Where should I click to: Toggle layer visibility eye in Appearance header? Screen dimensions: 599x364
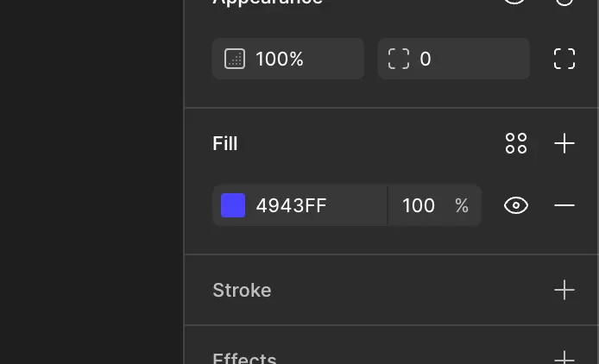pyautogui.click(x=515, y=3)
